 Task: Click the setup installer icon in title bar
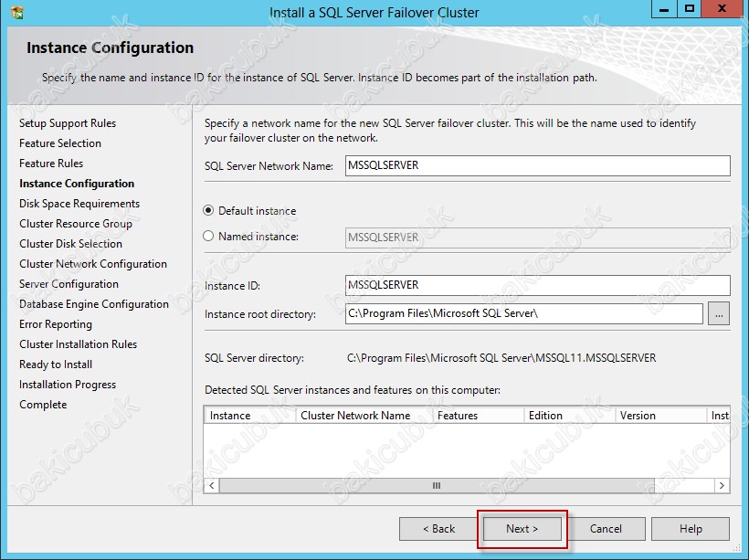click(16, 13)
